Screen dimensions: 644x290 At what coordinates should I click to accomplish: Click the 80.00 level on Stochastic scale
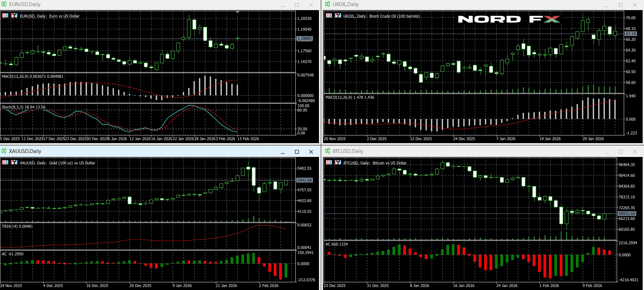pos(302,110)
